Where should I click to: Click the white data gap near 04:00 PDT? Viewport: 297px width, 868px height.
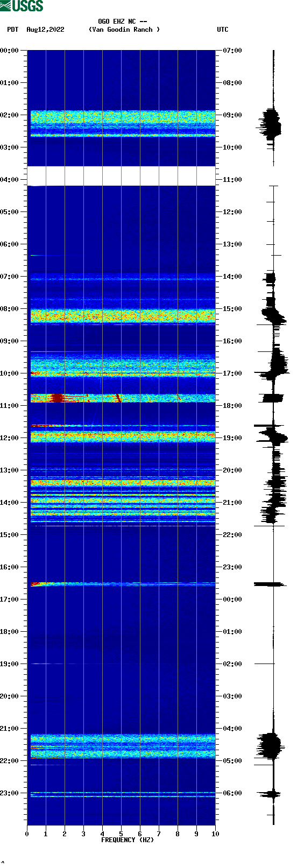121,176
